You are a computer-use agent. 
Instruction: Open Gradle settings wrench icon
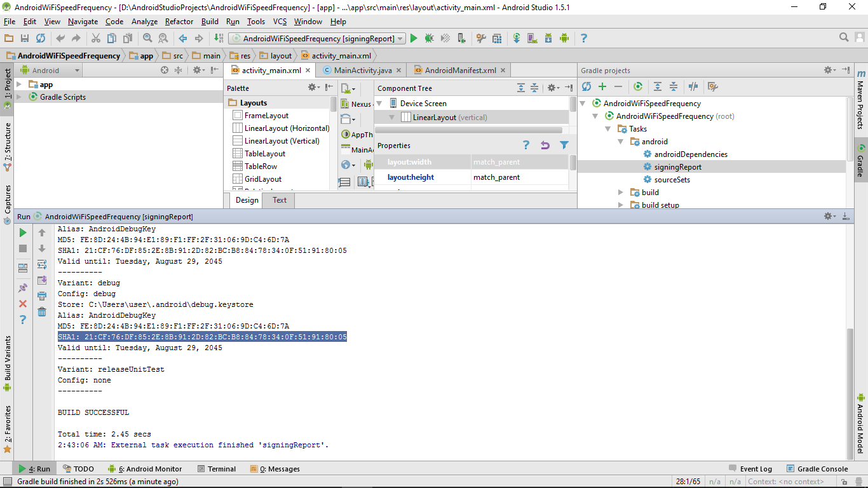tap(713, 86)
